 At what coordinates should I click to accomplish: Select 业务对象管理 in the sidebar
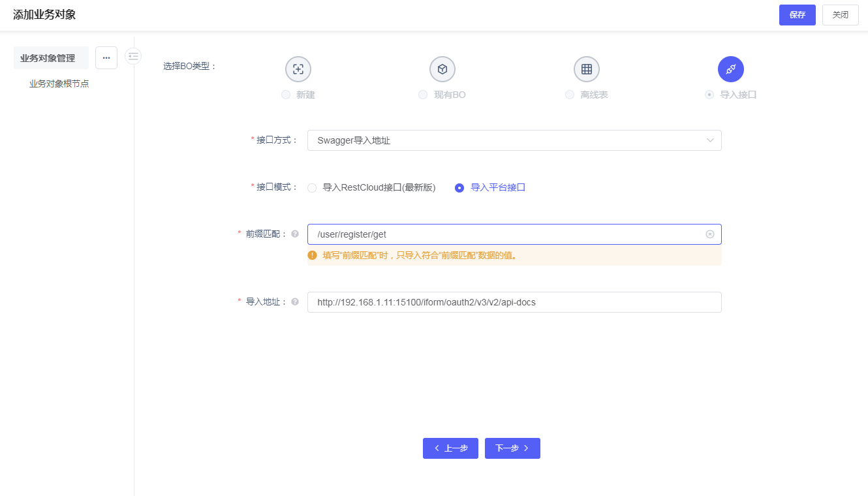(x=48, y=58)
